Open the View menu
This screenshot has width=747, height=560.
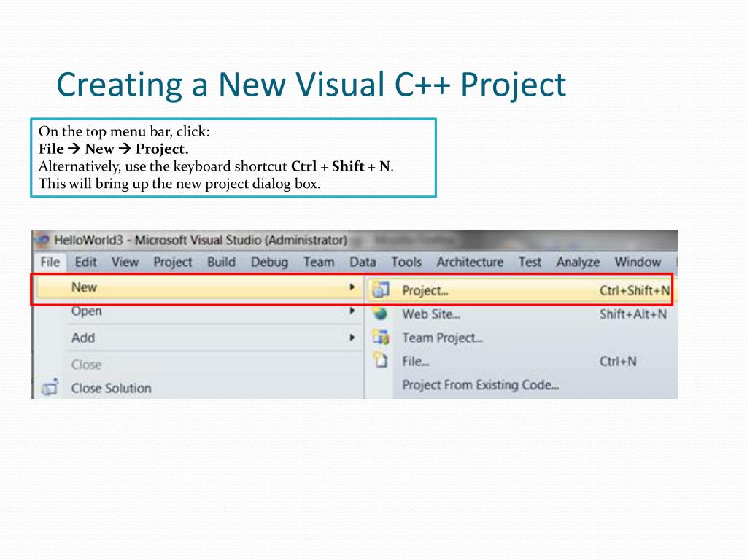[x=125, y=262]
